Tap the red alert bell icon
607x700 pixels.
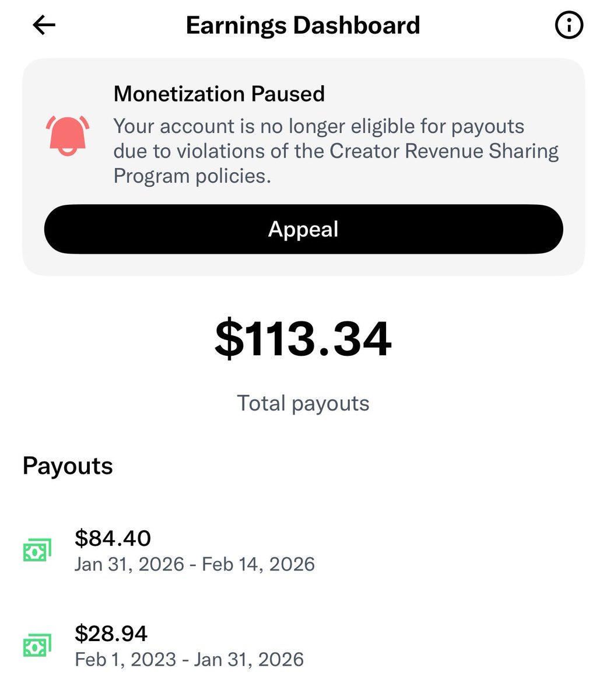[x=68, y=136]
